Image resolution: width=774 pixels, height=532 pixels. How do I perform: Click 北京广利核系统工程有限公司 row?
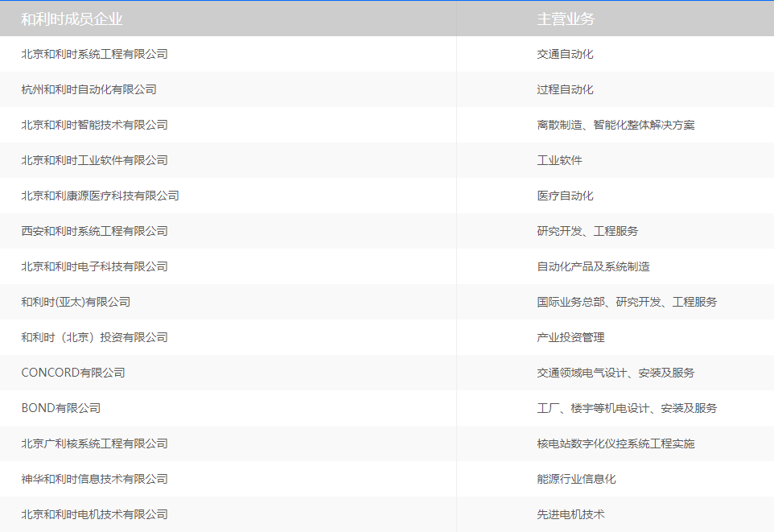(387, 443)
